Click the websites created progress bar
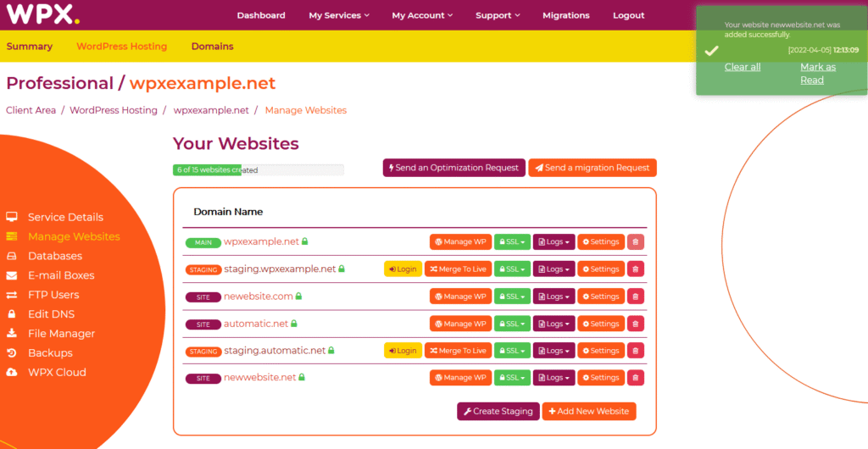868x449 pixels. (259, 170)
